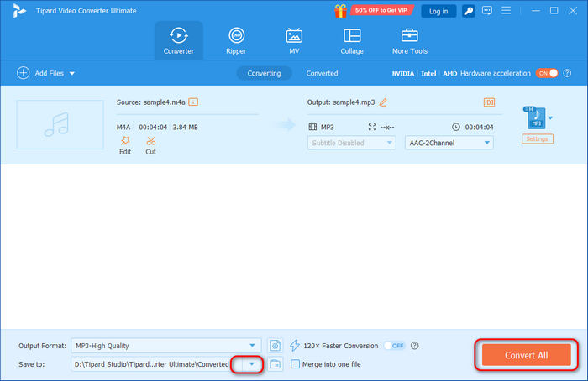Screen dimensions: 588x381
Task: View source file info icon
Action: click(193, 102)
